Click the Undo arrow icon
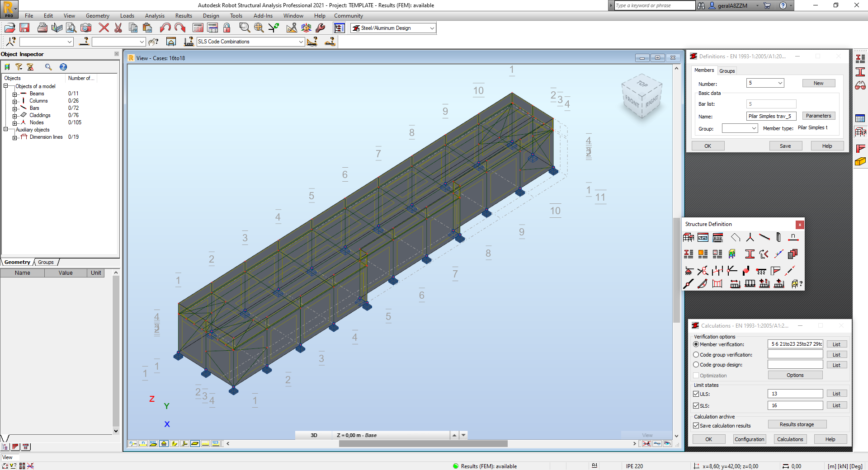Image resolution: width=868 pixels, height=470 pixels. click(165, 28)
